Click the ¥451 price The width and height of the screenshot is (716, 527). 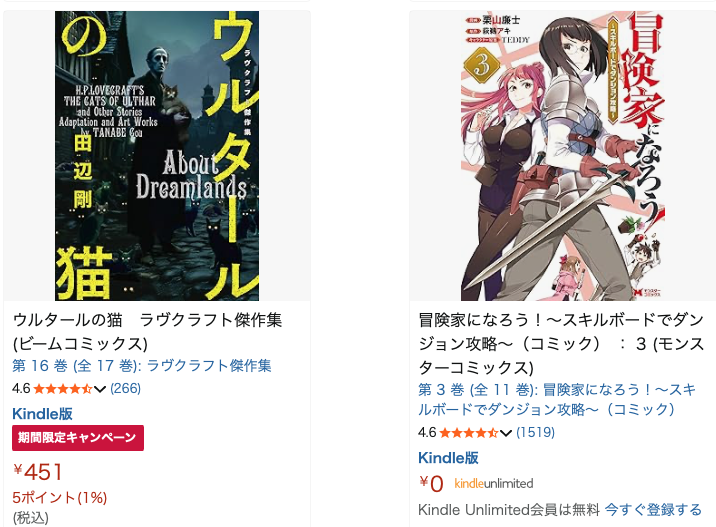(37, 472)
